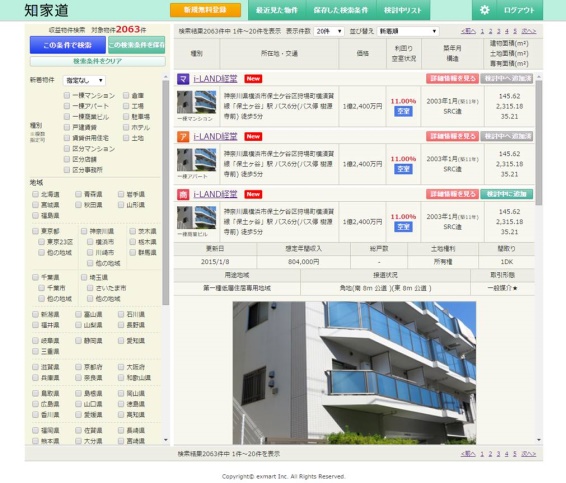Tick the 土地 checkbox
Screen dimensions: 566x483
(126, 138)
